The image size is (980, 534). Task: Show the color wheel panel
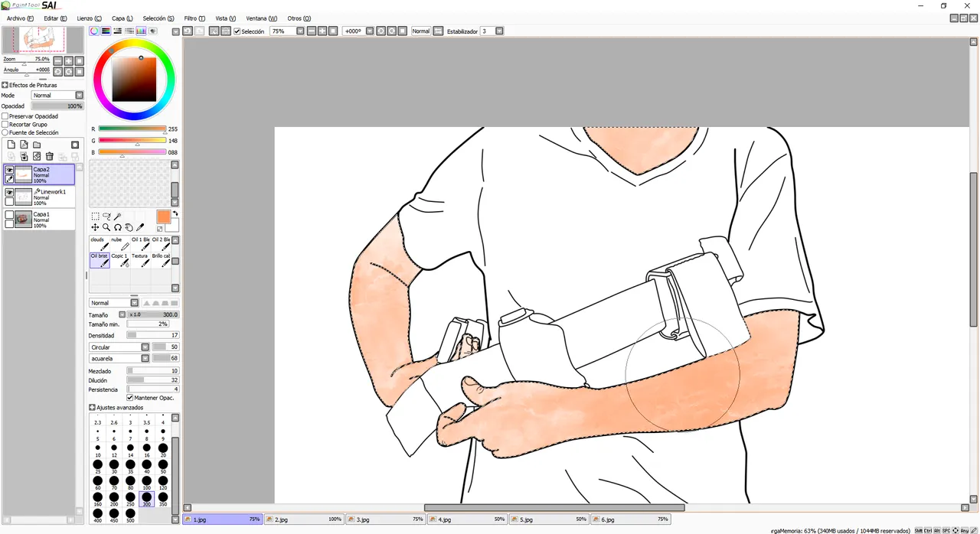94,31
